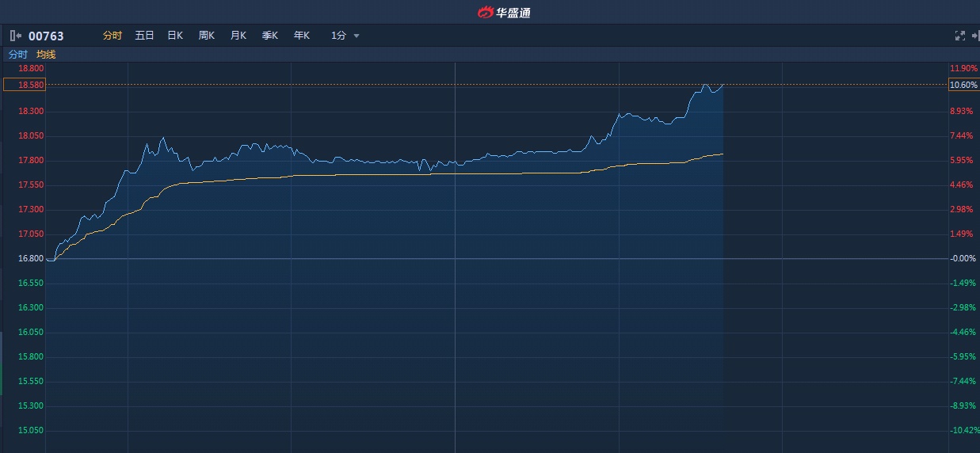
Task: Click the 0.00% baseline axis label
Action: coord(963,258)
